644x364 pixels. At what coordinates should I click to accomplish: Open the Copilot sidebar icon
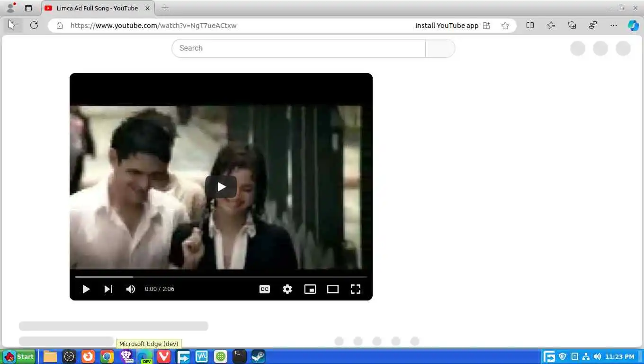tap(634, 26)
